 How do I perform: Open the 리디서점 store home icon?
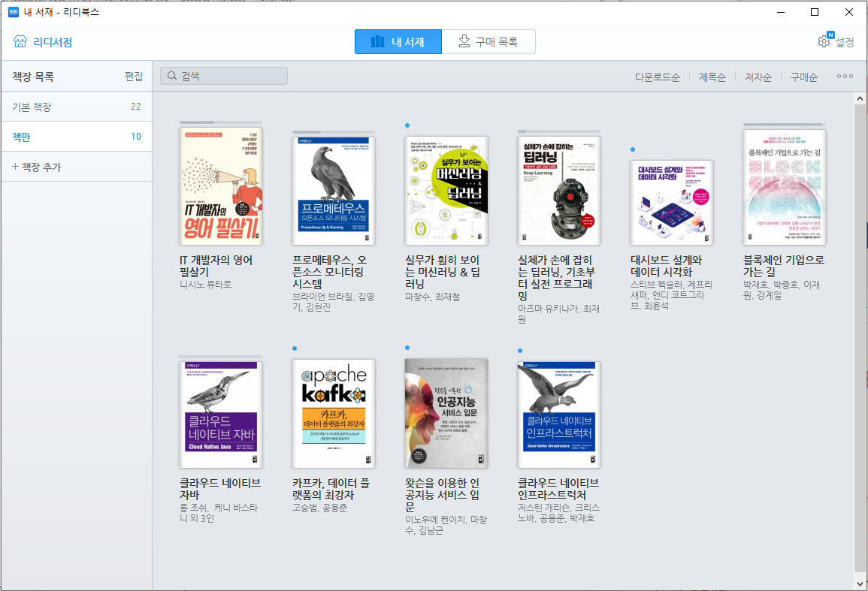(20, 41)
